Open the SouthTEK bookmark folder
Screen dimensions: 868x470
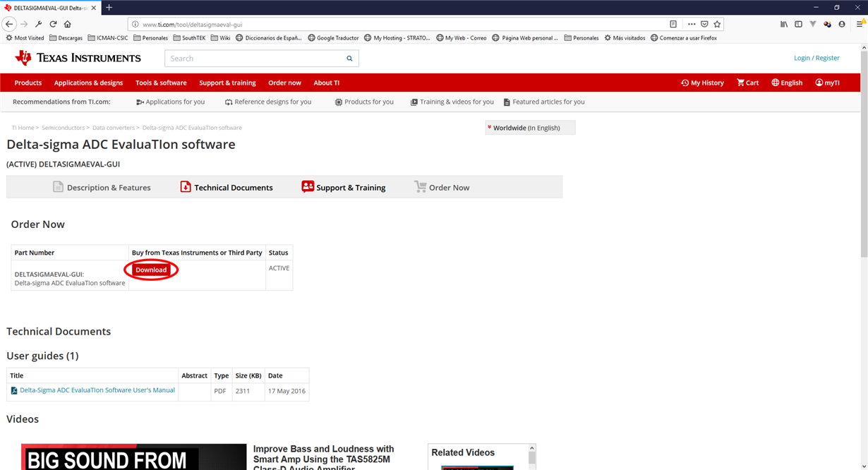pyautogui.click(x=189, y=38)
